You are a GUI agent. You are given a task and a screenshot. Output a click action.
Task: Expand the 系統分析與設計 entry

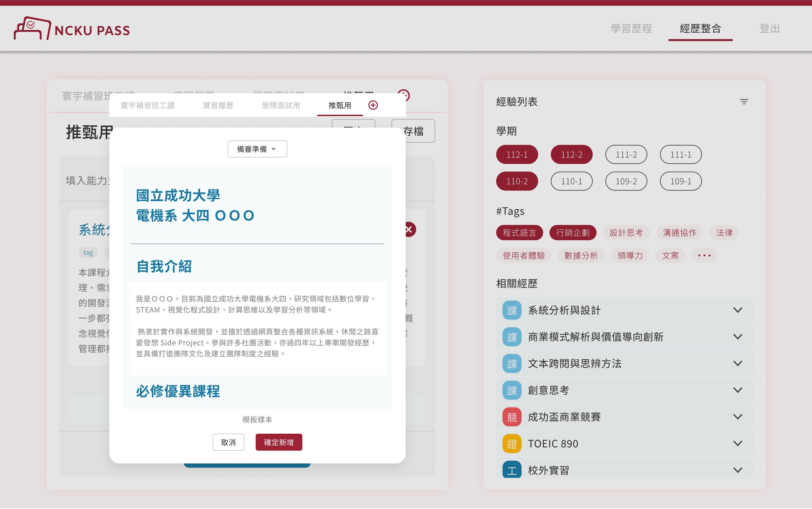pyautogui.click(x=737, y=310)
